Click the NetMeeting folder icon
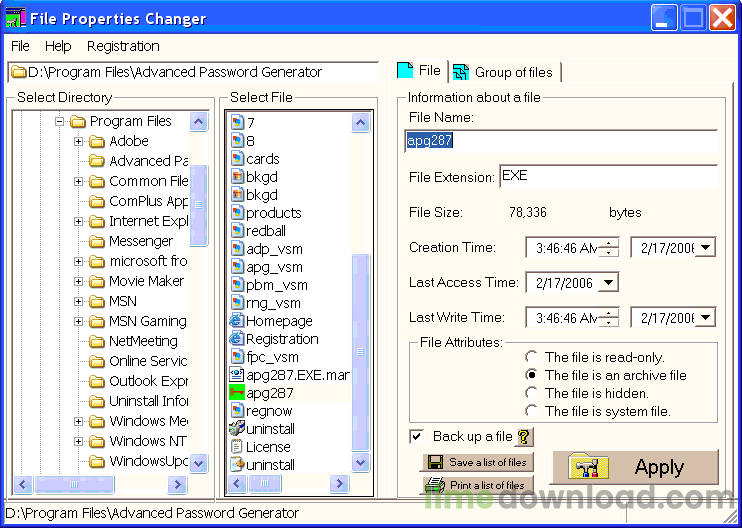The height and width of the screenshot is (528, 742). pyautogui.click(x=97, y=341)
